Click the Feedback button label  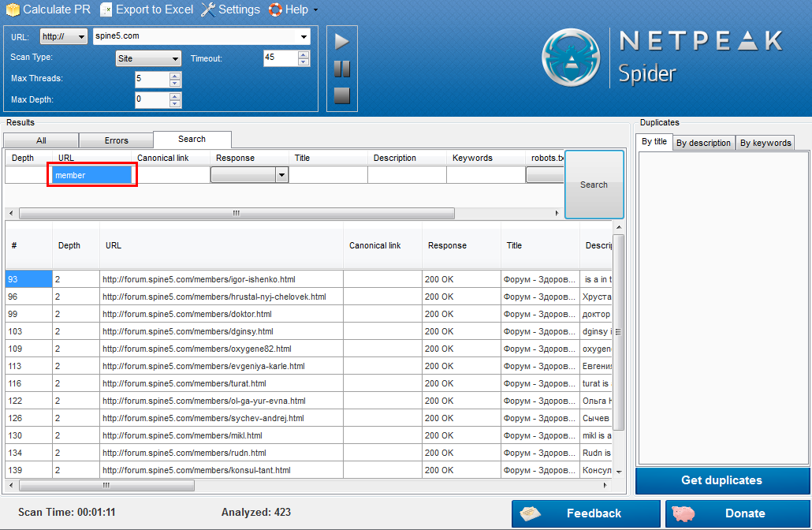pyautogui.click(x=594, y=513)
